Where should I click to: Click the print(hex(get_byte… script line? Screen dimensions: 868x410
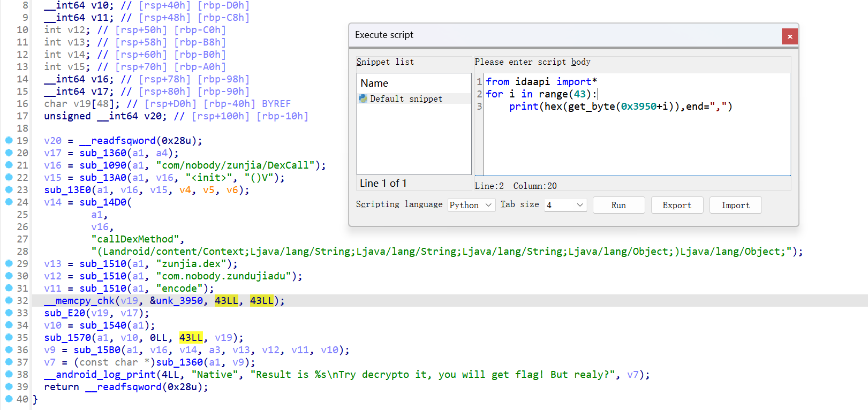point(621,106)
